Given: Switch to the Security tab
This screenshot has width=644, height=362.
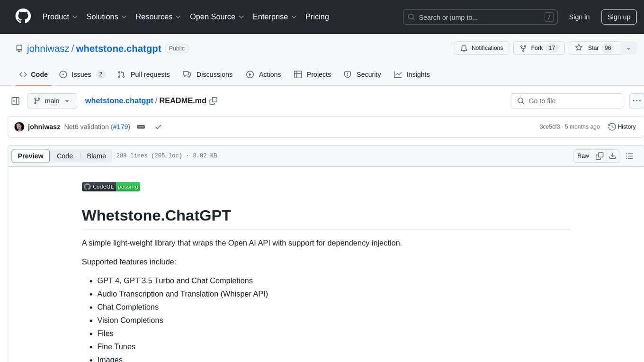Looking at the screenshot, I should (362, 74).
